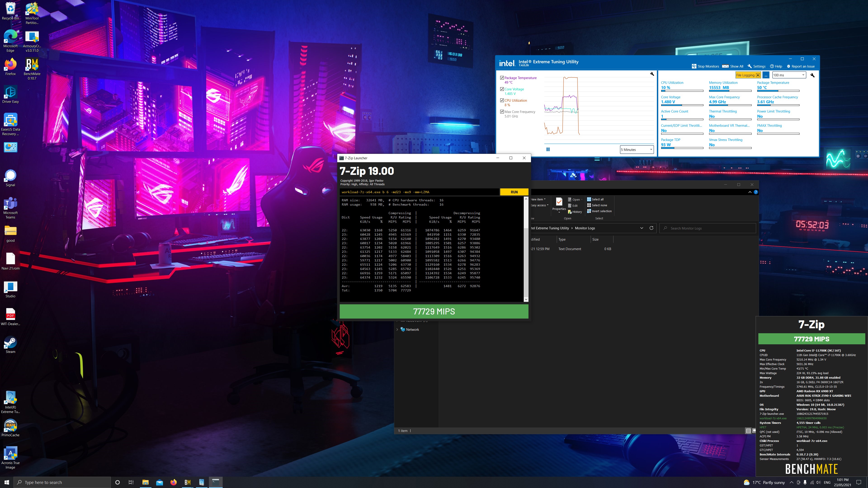
Task: Collapse the File Explorer ribbon chevron
Action: [750, 192]
